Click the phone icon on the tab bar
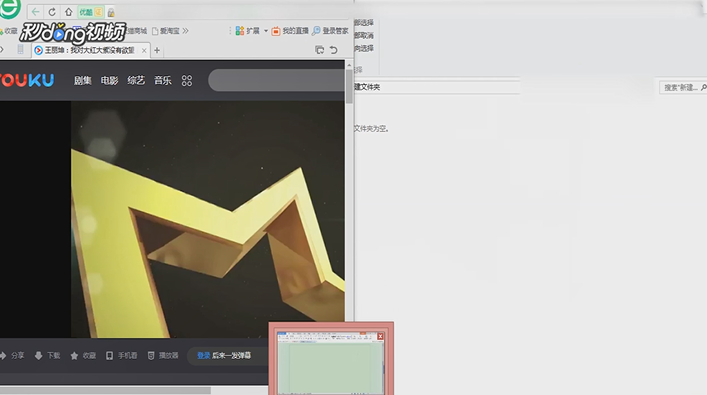 click(x=20, y=50)
